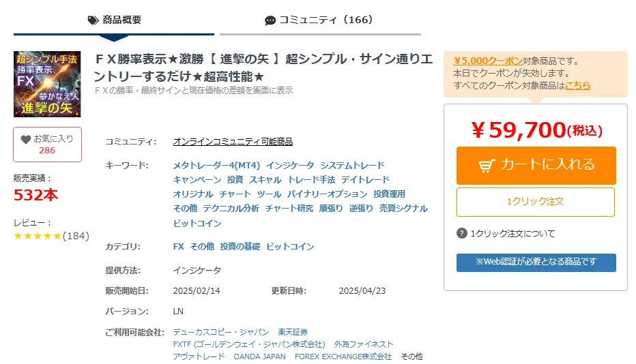The image size is (636, 364).
Task: Click the tag icon next to 商品概要
Action: point(93,20)
